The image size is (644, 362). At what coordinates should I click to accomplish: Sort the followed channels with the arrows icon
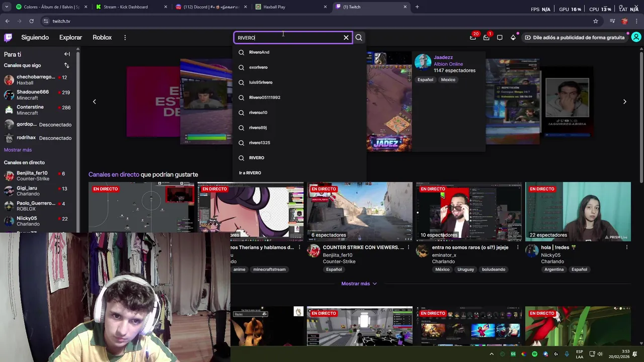66,65
